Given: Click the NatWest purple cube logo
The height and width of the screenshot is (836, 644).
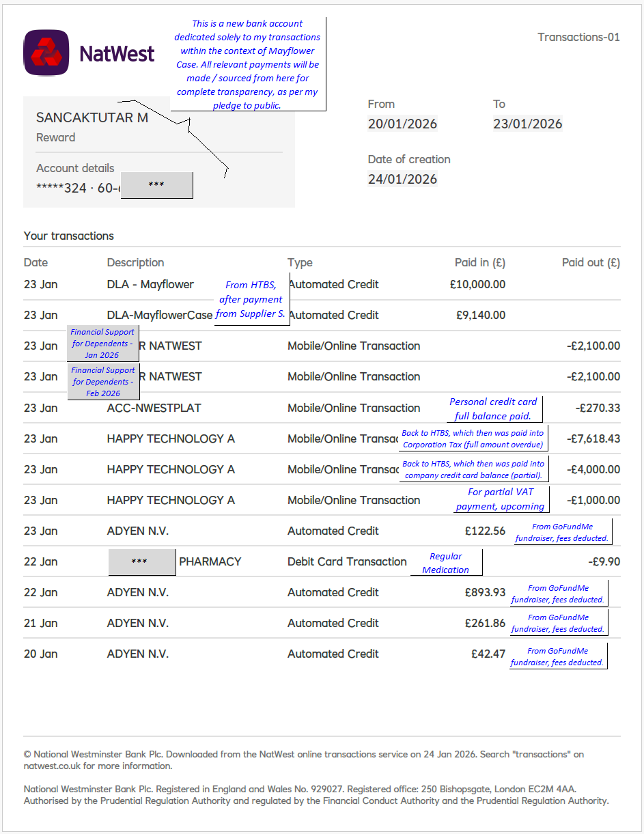Looking at the screenshot, I should tap(46, 53).
